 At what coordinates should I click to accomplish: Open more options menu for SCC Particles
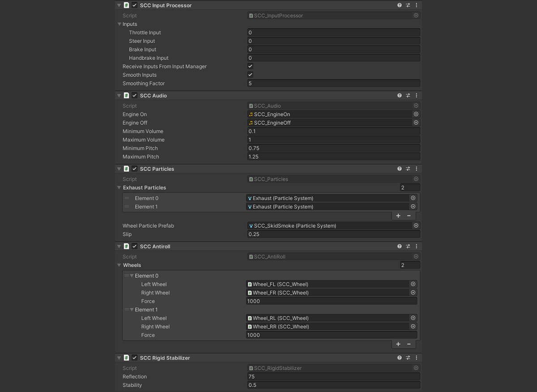click(x=416, y=169)
